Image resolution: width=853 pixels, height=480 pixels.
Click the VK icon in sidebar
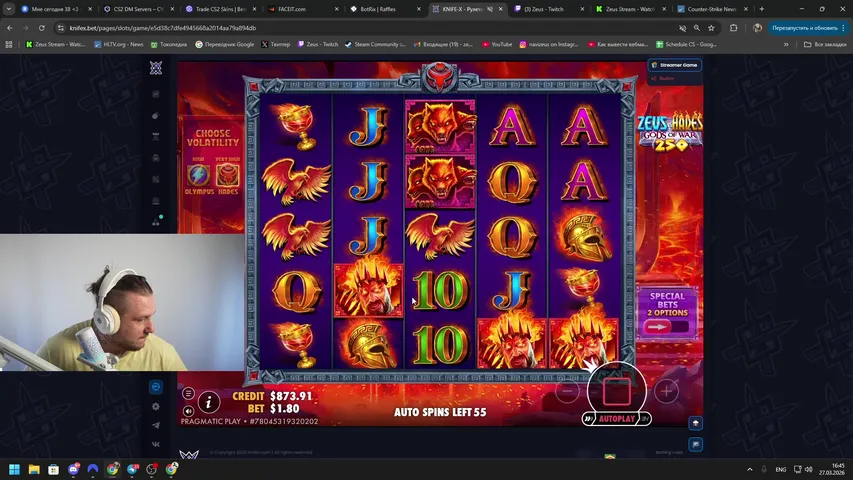pyautogui.click(x=156, y=444)
